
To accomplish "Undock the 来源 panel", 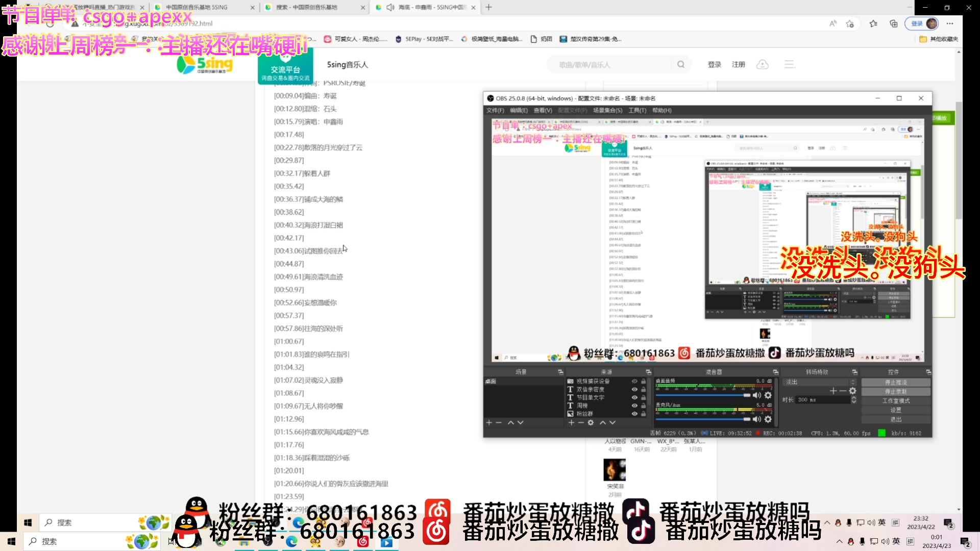I will click(649, 372).
